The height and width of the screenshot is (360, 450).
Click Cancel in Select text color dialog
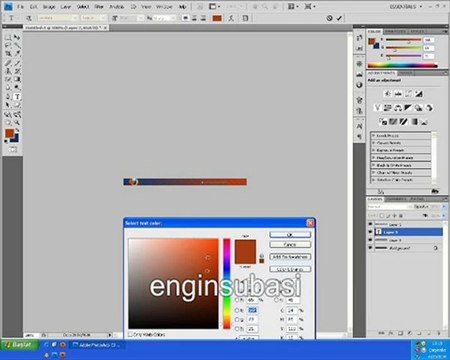(290, 245)
